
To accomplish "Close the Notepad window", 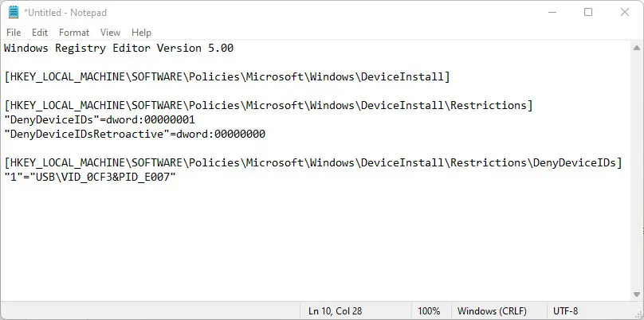I will pos(625,12).
